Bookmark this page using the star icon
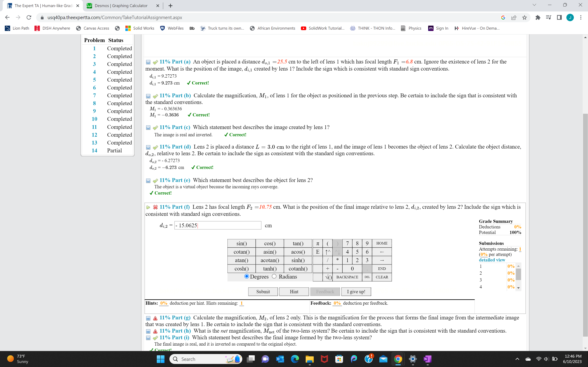This screenshot has width=588, height=367. (x=524, y=17)
